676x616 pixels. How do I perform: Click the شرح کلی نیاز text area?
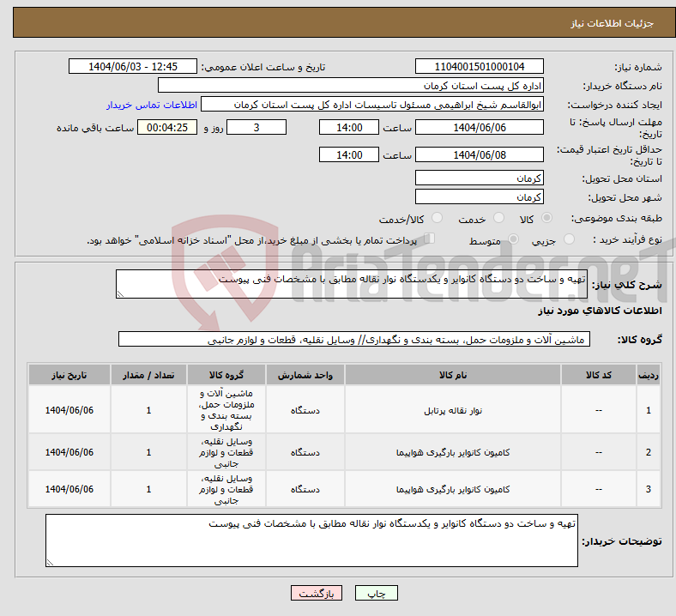(x=352, y=284)
